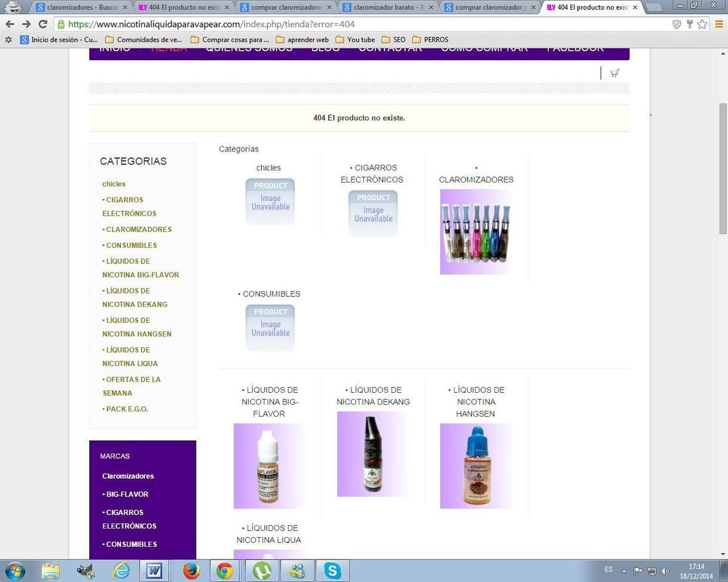Screen dimensions: 728x582
Task: Open 'Comunidades de ve...' bookmarks folder
Action: coord(144,40)
